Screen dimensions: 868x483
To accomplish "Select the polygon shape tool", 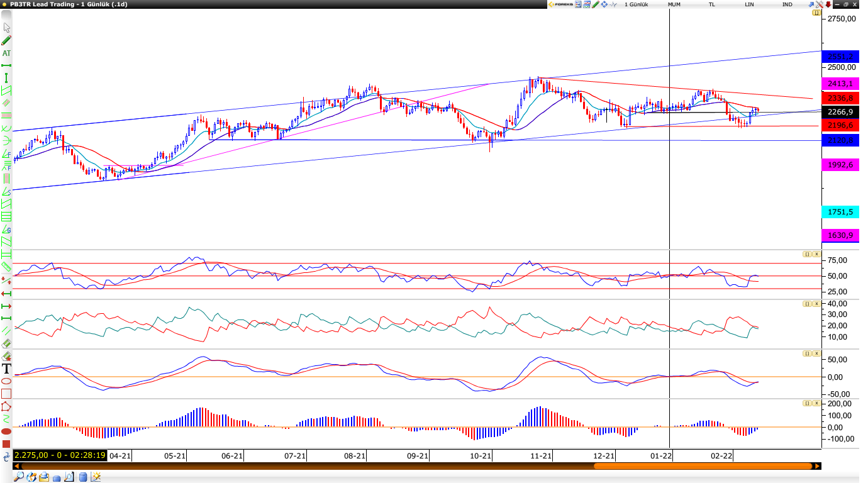I will tap(7, 406).
